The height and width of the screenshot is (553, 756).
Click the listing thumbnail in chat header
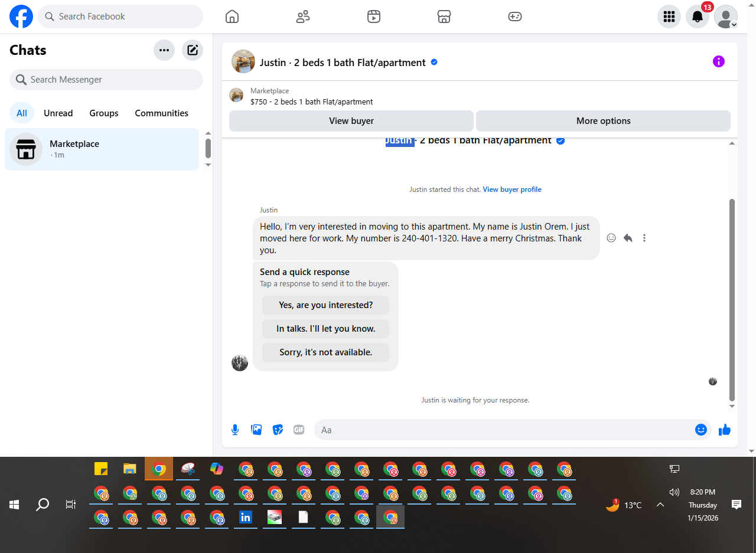click(243, 61)
